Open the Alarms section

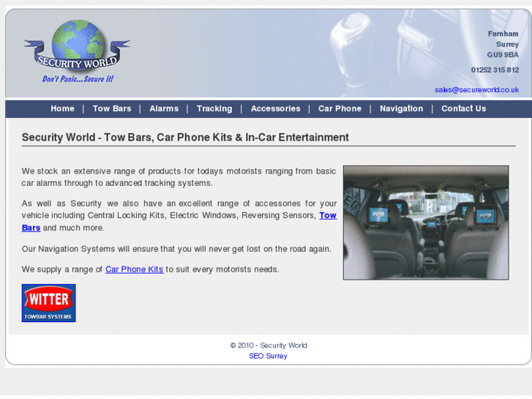164,108
